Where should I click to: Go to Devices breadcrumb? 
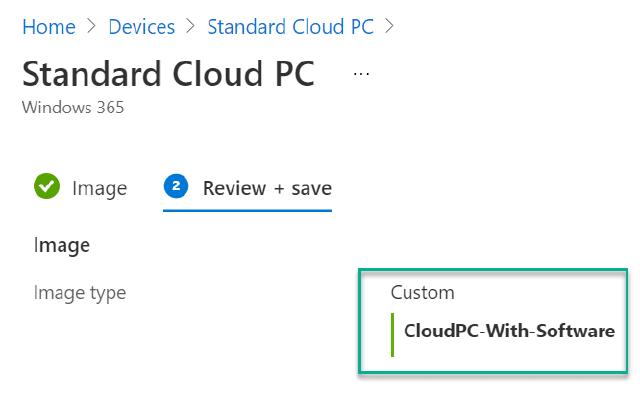(142, 27)
